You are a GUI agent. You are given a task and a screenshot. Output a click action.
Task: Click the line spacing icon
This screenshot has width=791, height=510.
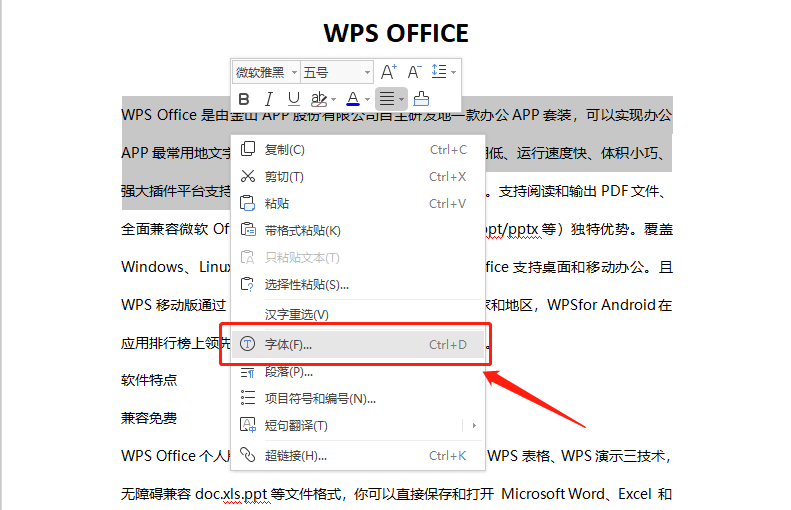(x=439, y=72)
